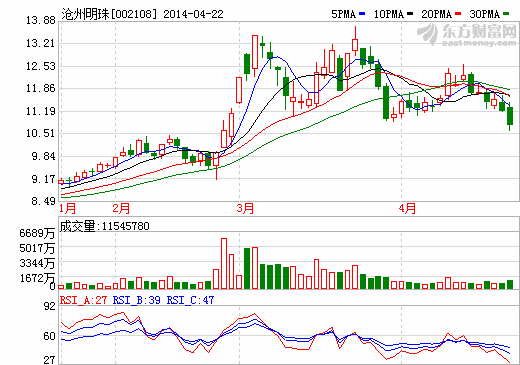
Task: Click the 11.86 price axis label
Action: click(x=41, y=88)
